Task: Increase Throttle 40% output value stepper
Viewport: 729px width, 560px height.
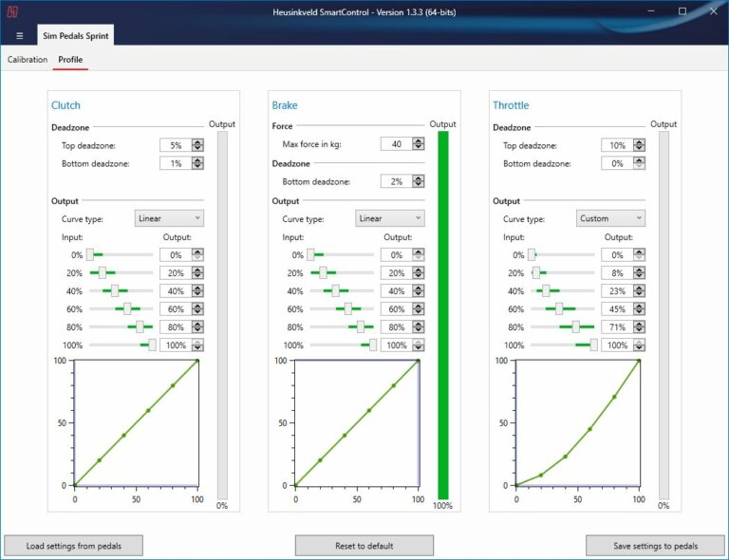Action: (x=639, y=289)
